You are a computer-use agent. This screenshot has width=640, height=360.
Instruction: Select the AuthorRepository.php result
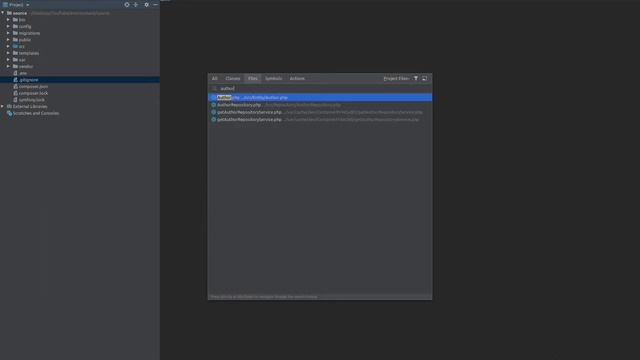(x=320, y=105)
